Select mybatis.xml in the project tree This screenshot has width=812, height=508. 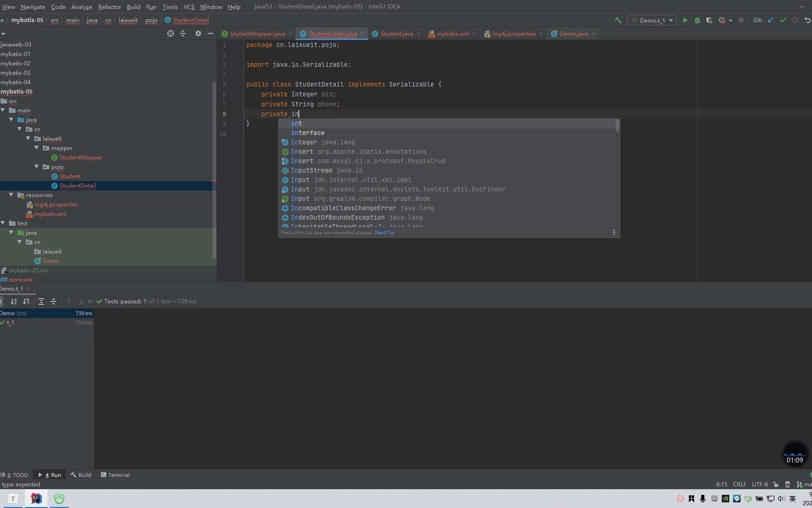coord(50,214)
